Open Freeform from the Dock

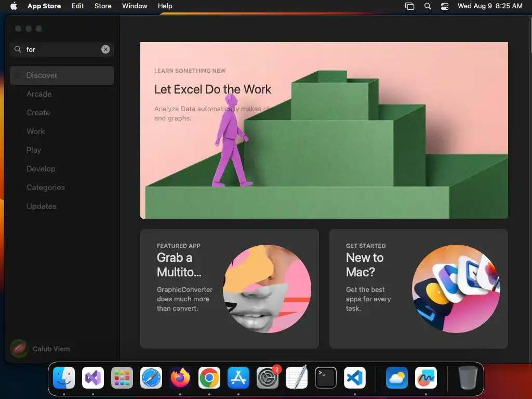click(x=426, y=378)
